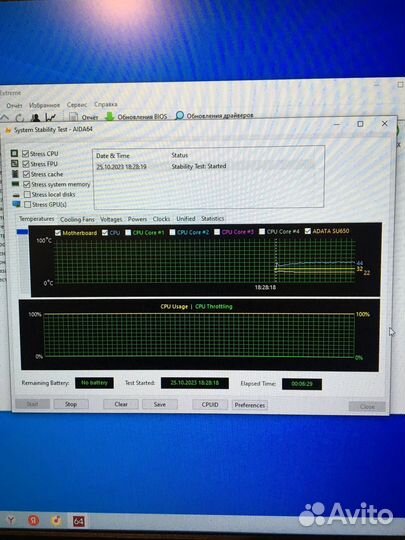Screen dimensions: 405x540
Task: Click the driver update magnifier icon
Action: point(179,116)
